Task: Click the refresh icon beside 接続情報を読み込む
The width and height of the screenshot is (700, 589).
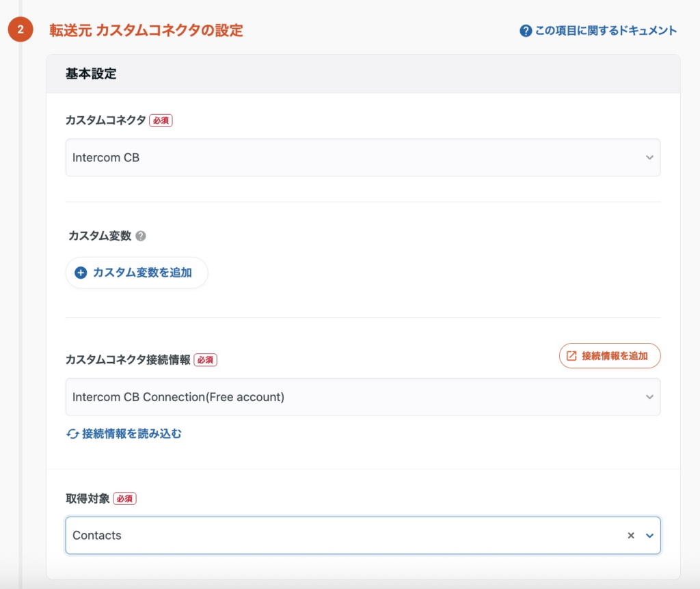Action: pyautogui.click(x=72, y=434)
